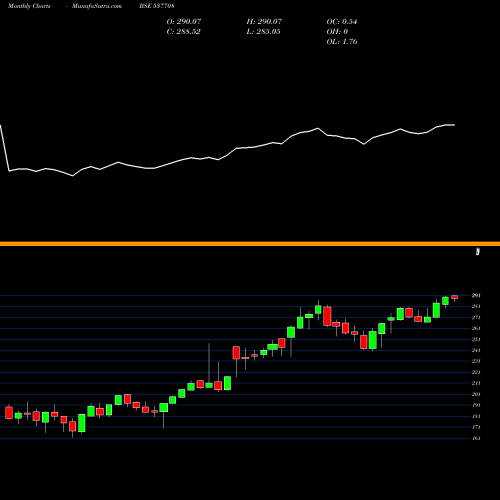500x500 pixels.
Task: Select the close value 'C: 288.52'
Action: coord(183,32)
